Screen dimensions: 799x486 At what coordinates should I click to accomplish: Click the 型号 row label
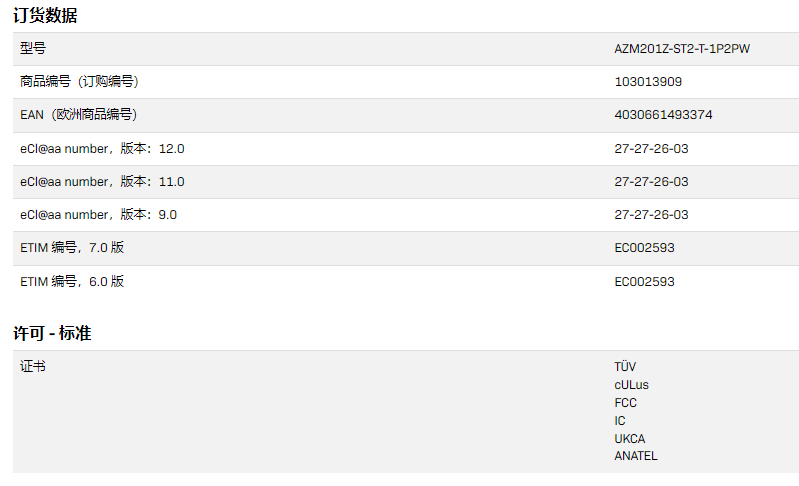tap(33, 49)
